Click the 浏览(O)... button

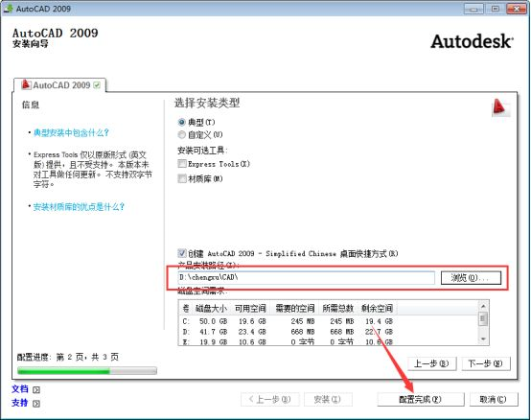point(471,278)
